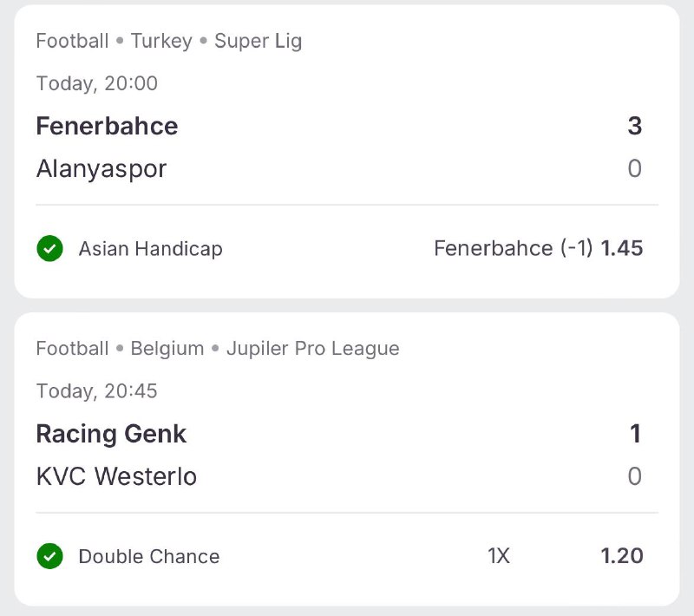Select the 1X selection text
This screenshot has height=616, width=694.
click(x=499, y=556)
